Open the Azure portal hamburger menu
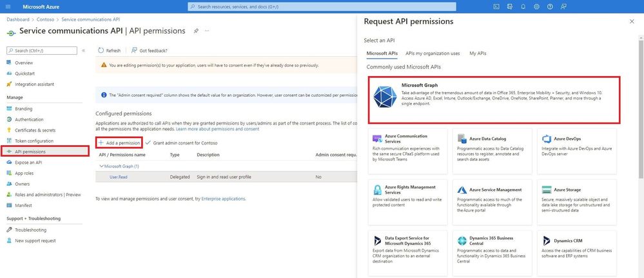 (8, 6)
